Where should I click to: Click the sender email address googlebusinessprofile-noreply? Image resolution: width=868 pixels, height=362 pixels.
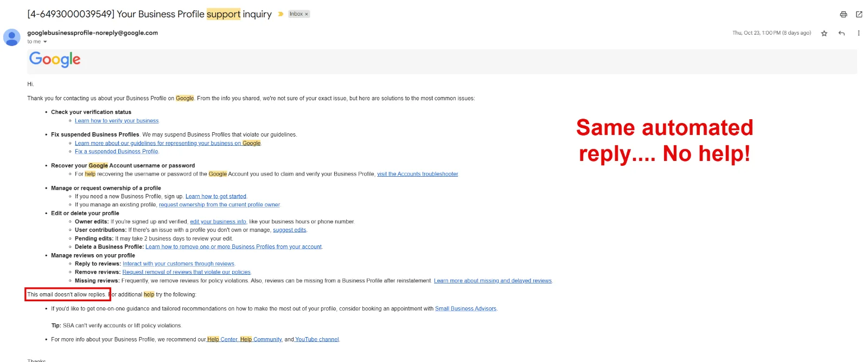92,33
